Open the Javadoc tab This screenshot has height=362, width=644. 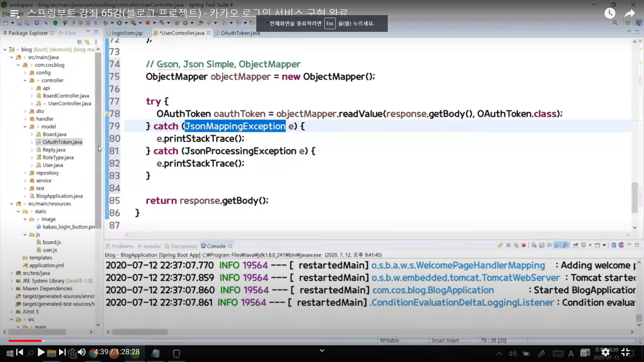(149, 246)
